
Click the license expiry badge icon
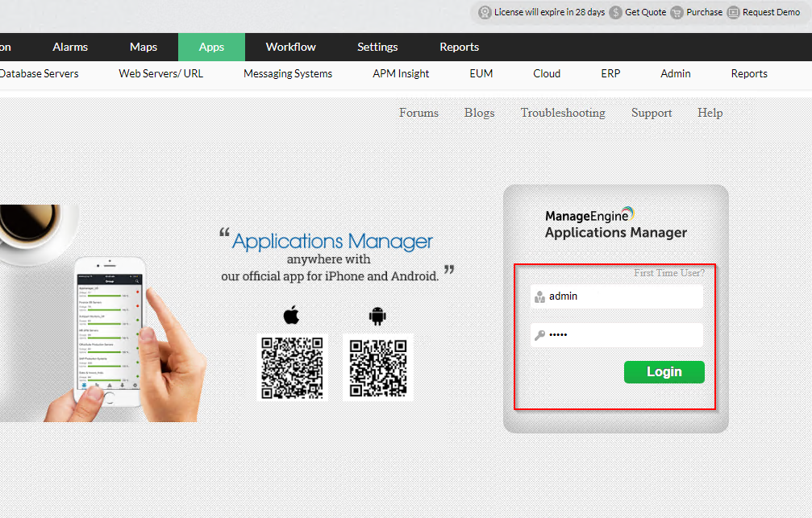485,12
